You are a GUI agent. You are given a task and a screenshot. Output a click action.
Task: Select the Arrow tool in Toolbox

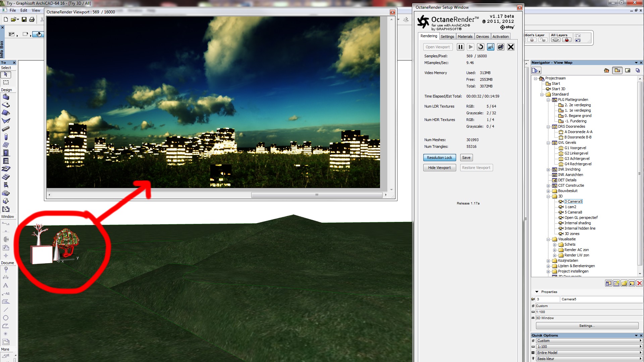(x=6, y=74)
